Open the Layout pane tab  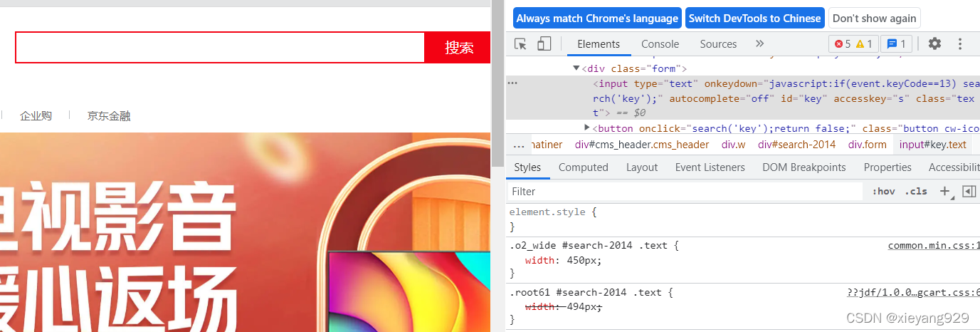[642, 167]
